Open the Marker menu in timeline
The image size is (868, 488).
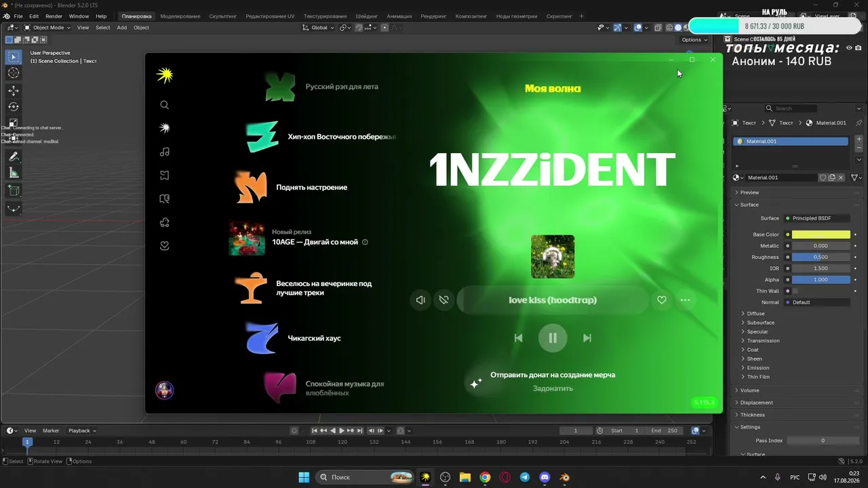(51, 430)
